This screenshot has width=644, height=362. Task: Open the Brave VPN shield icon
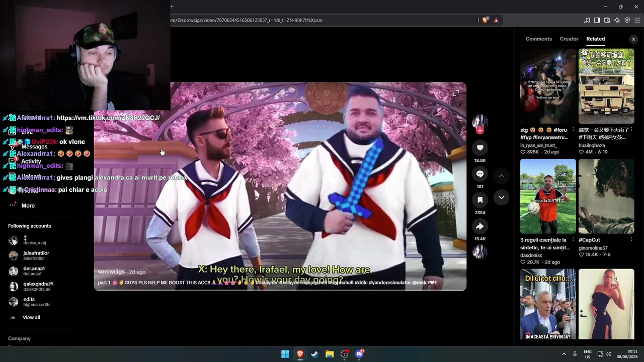click(627, 20)
